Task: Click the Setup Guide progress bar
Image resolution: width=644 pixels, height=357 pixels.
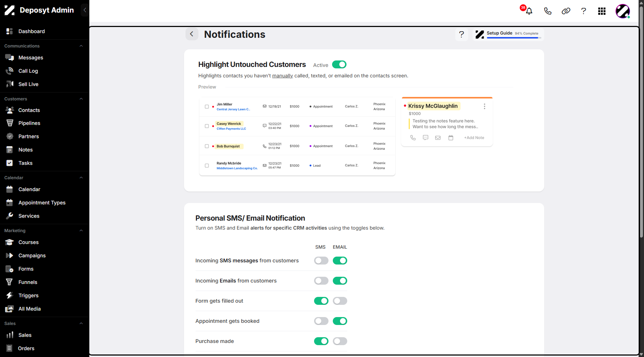Action: (514, 38)
